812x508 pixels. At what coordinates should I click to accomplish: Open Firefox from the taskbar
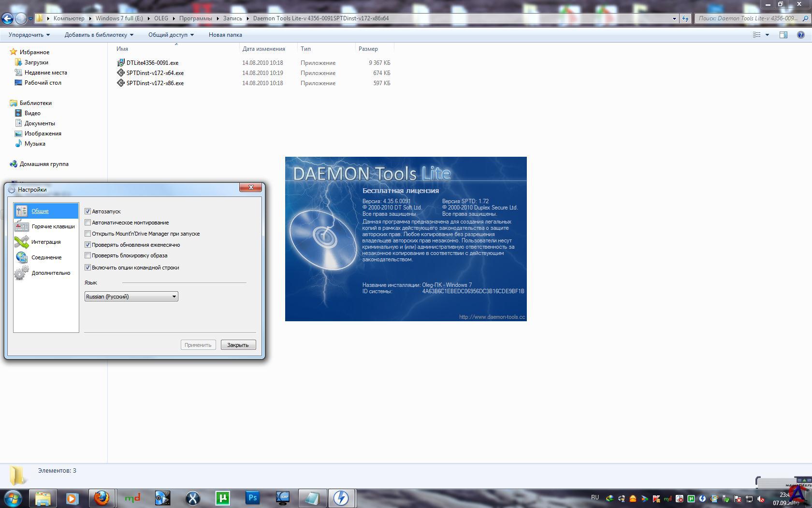(101, 498)
